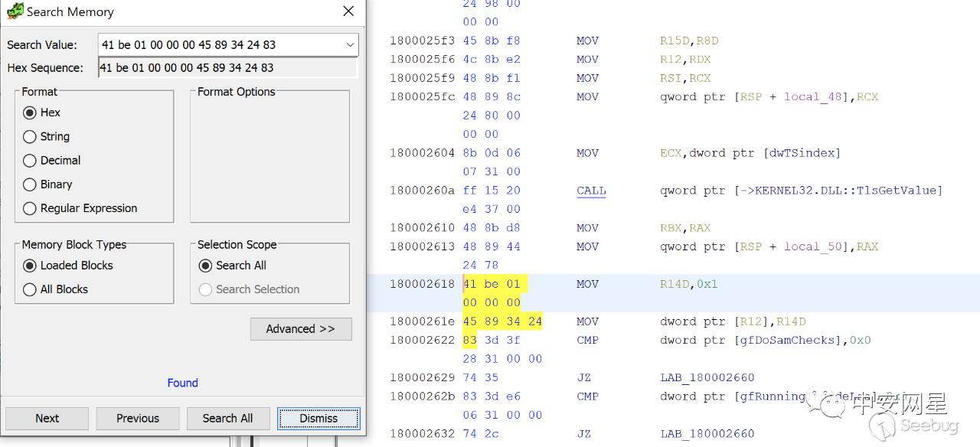
Task: Select the Search All scope radio button
Action: (205, 266)
